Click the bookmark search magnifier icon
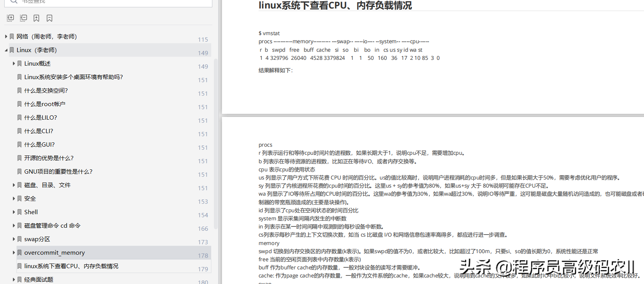This screenshot has width=644, height=284. point(13,1)
